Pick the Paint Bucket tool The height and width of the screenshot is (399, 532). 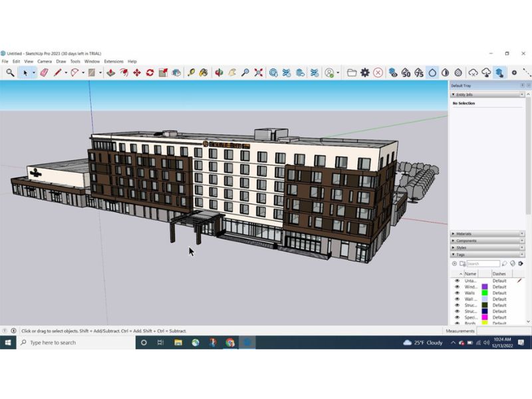pos(203,72)
